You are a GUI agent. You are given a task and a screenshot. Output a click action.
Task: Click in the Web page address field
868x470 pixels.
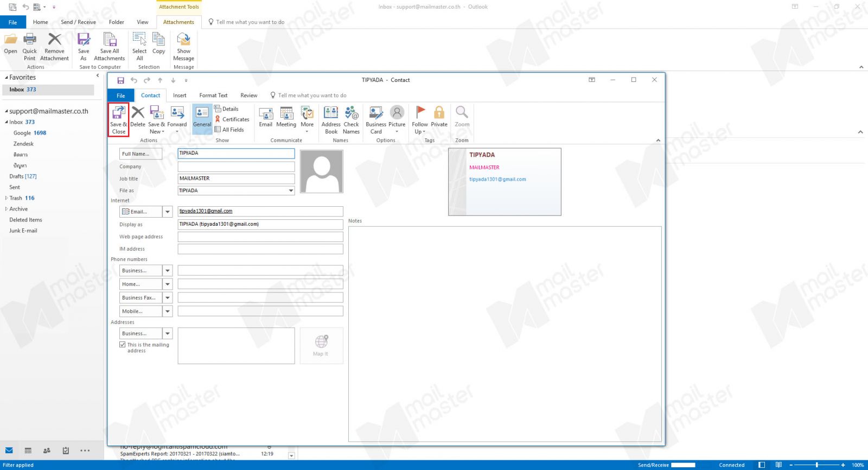(260, 237)
